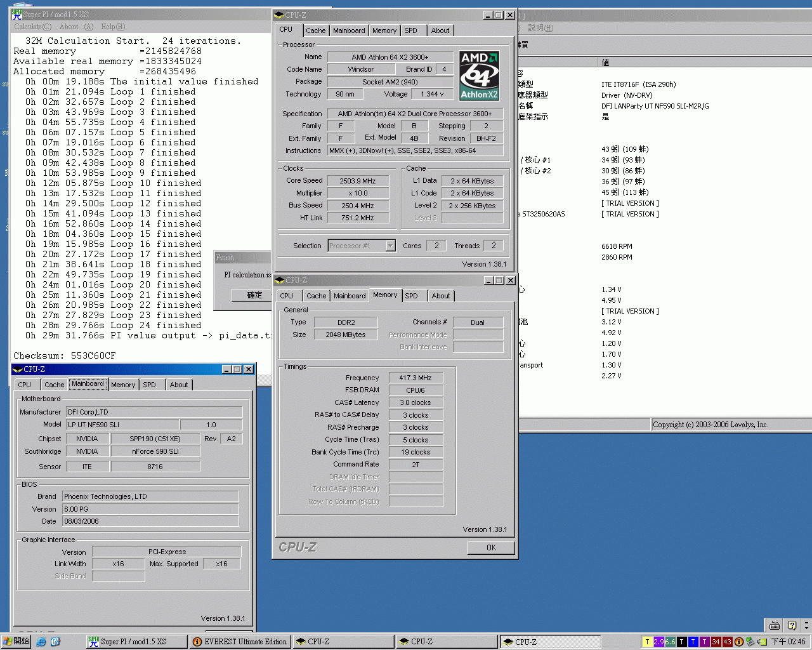The width and height of the screenshot is (812, 650).
Task: Click the BIOS Date field 08/03/2006
Action: [150, 521]
